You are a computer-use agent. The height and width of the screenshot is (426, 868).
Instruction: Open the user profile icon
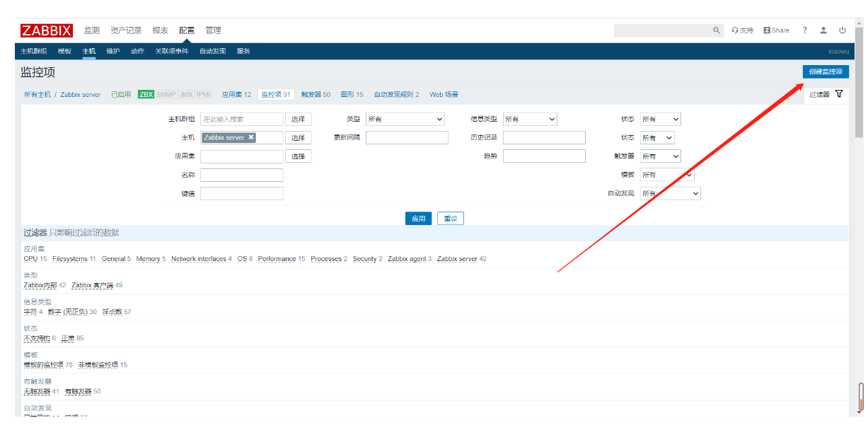[823, 30]
